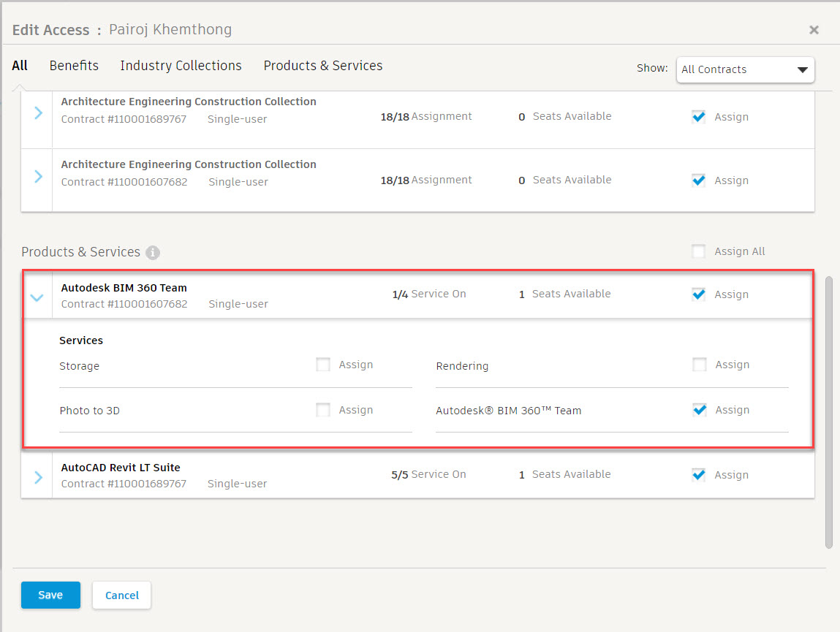Open the All Contracts show dropdown
The height and width of the screenshot is (632, 840).
[x=745, y=69]
